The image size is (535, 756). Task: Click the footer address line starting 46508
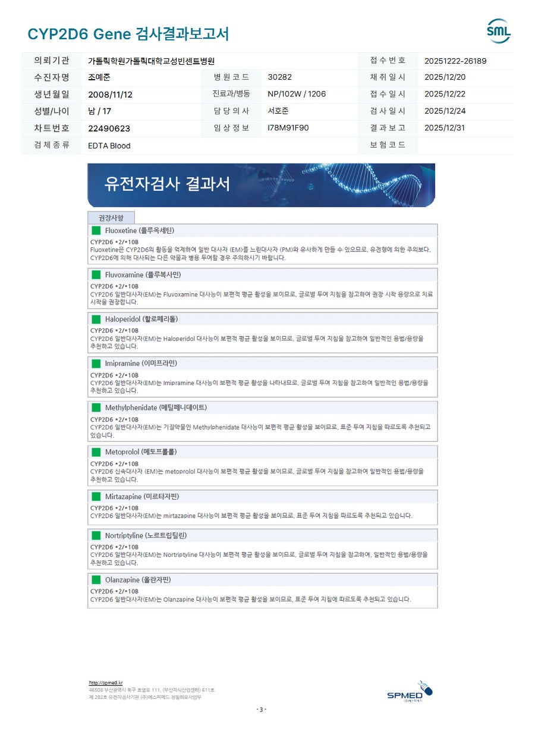pos(152,690)
